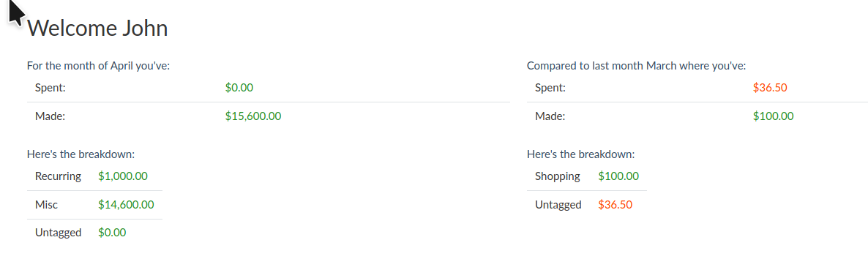This screenshot has width=868, height=270.
Task: Click March's Spent amount $36.50
Action: (x=770, y=87)
